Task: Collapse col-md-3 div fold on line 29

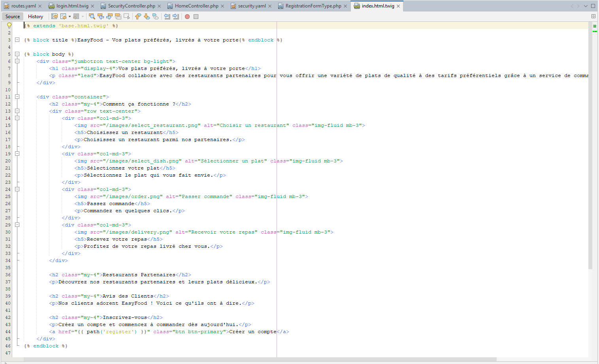Action: coord(17,224)
